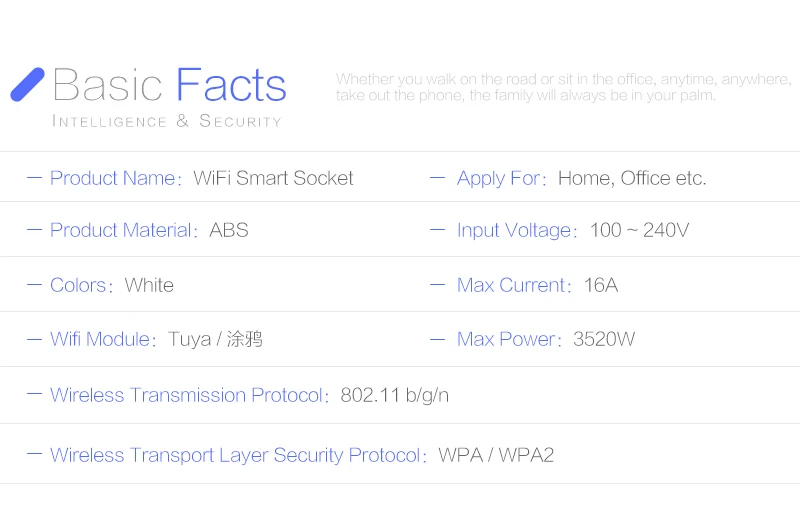Click the 'Wireless Transmission Protocol' label
800x520 pixels.
point(186,395)
